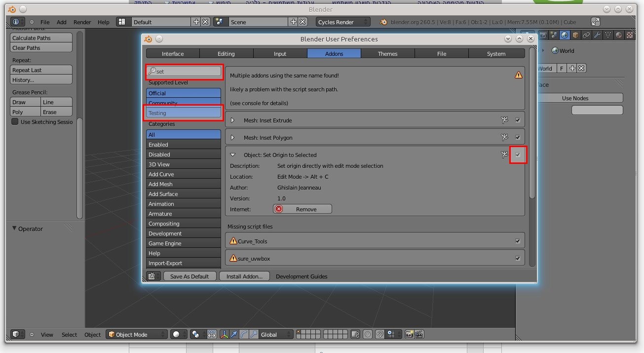
Task: Switch to the System tab
Action: click(x=496, y=54)
